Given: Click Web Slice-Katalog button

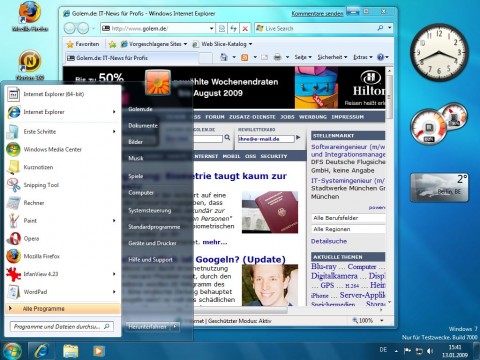Looking at the screenshot, I should click(222, 44).
